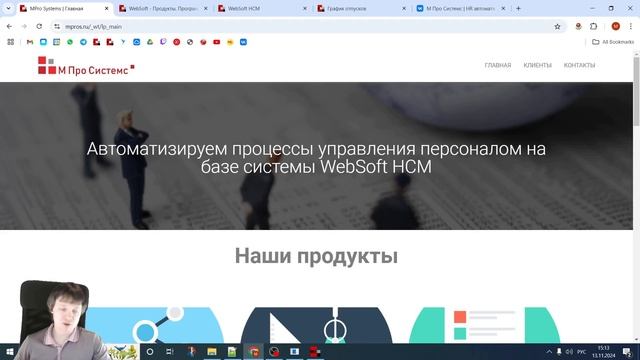Open the Chrome profile avatar
Screen dimensions: 640x360
pos(616,27)
